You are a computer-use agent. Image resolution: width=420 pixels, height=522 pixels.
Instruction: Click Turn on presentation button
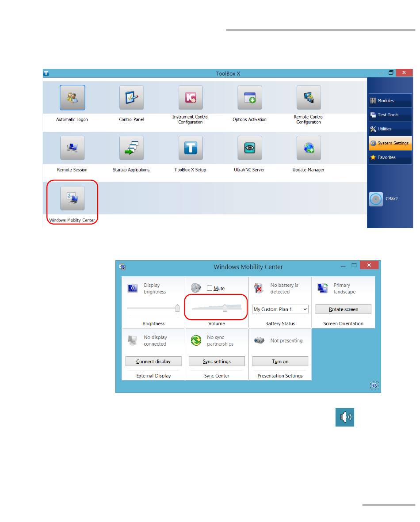[280, 361]
